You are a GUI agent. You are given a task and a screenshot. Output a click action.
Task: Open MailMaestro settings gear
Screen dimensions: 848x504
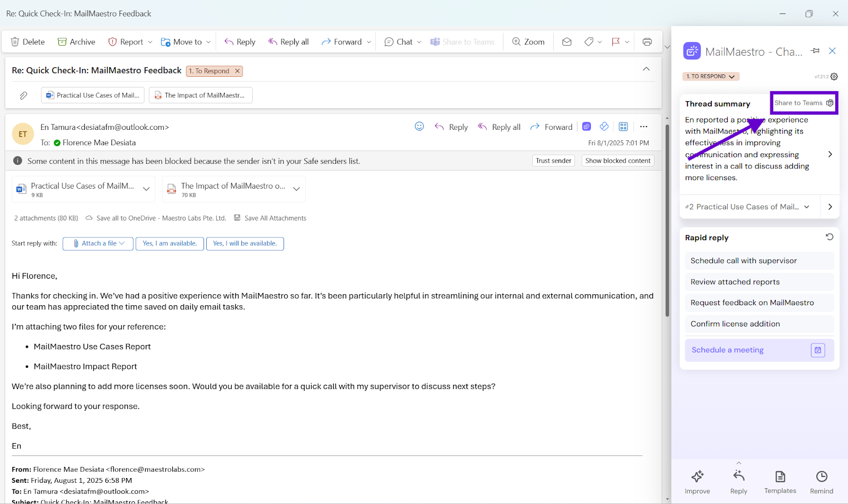tap(834, 76)
